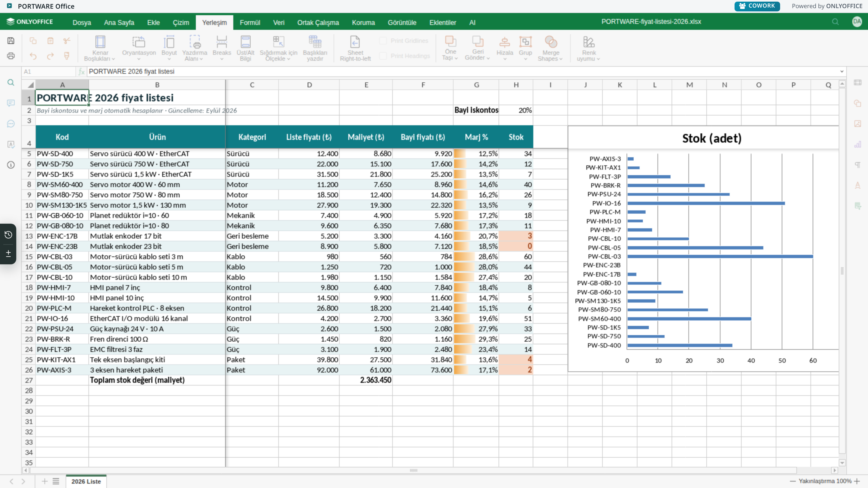Click the Redo arrow icon

(50, 56)
